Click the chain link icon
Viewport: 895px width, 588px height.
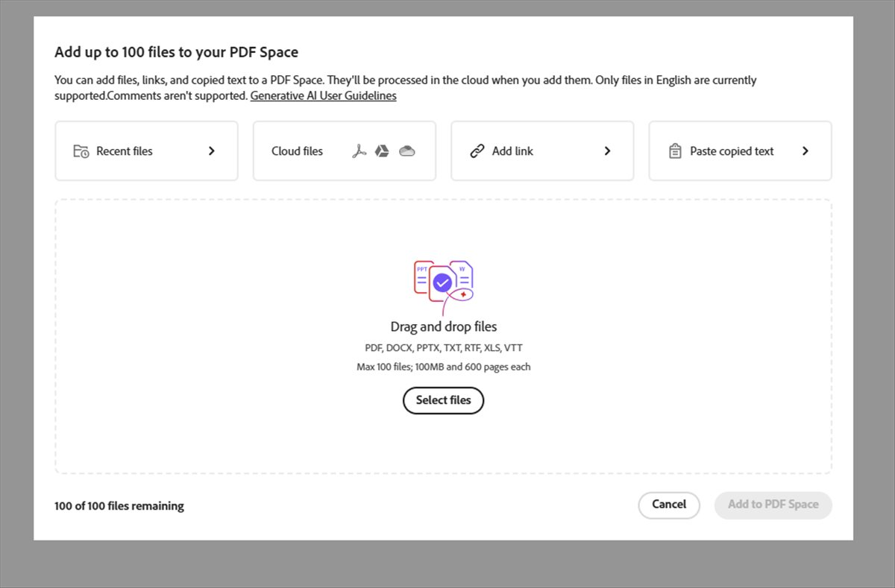477,151
